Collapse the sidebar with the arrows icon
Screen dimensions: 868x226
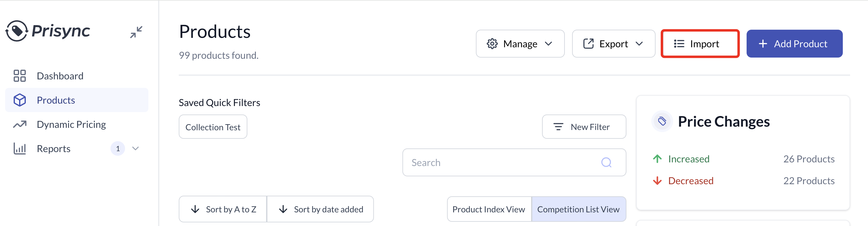point(136,32)
